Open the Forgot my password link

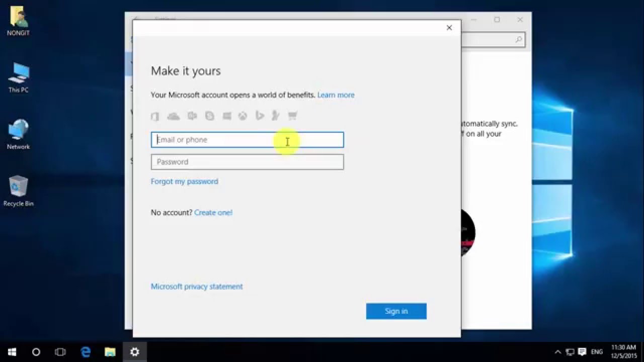(185, 182)
